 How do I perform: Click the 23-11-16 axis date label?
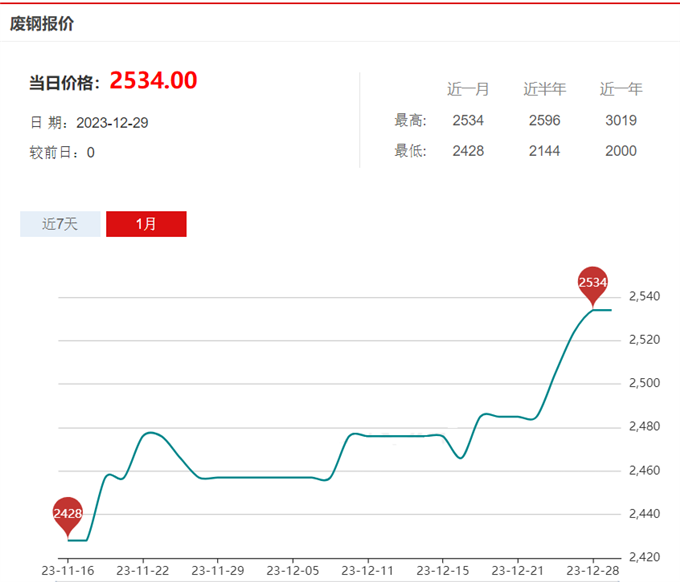click(x=68, y=571)
